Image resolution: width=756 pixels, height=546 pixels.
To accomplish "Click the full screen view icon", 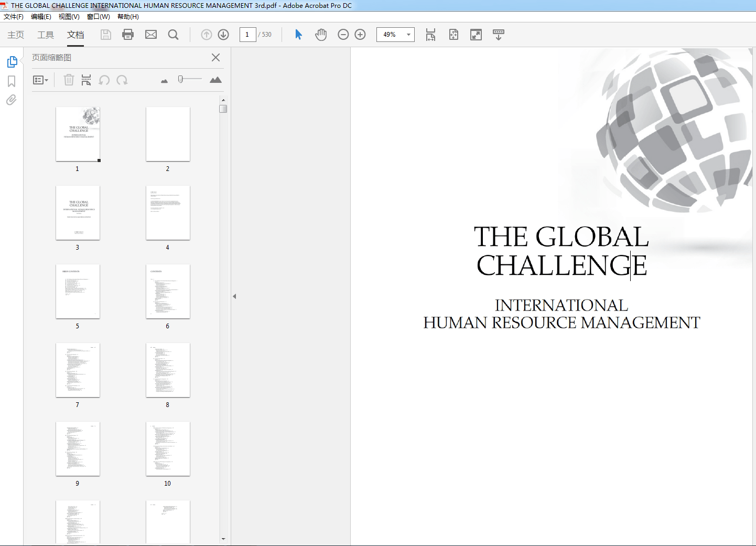I will [x=476, y=35].
